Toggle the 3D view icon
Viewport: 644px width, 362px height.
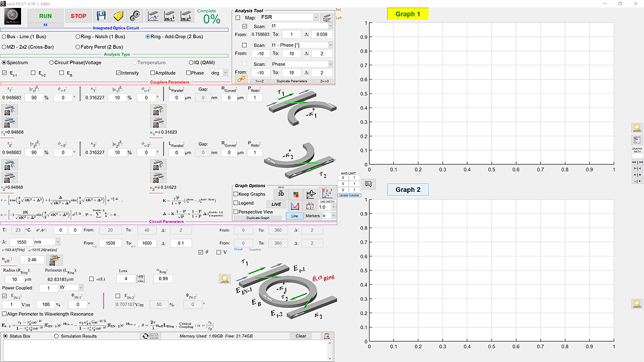[x=281, y=194]
